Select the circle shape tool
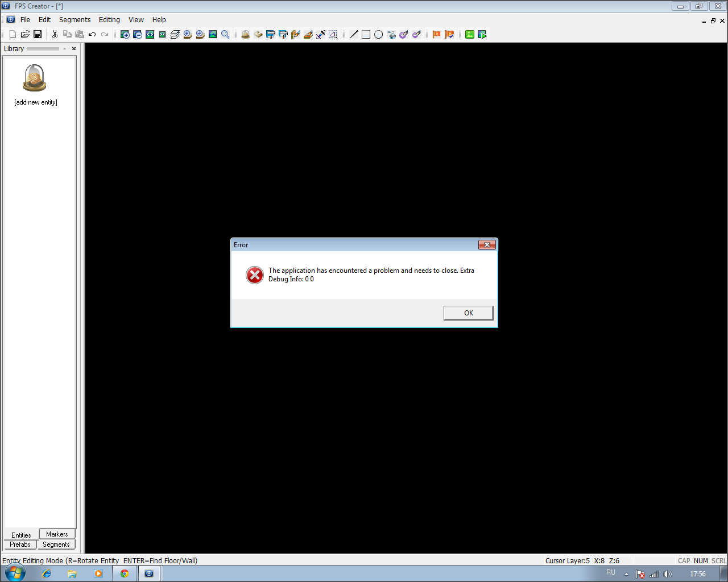This screenshot has height=582, width=728. 379,34
